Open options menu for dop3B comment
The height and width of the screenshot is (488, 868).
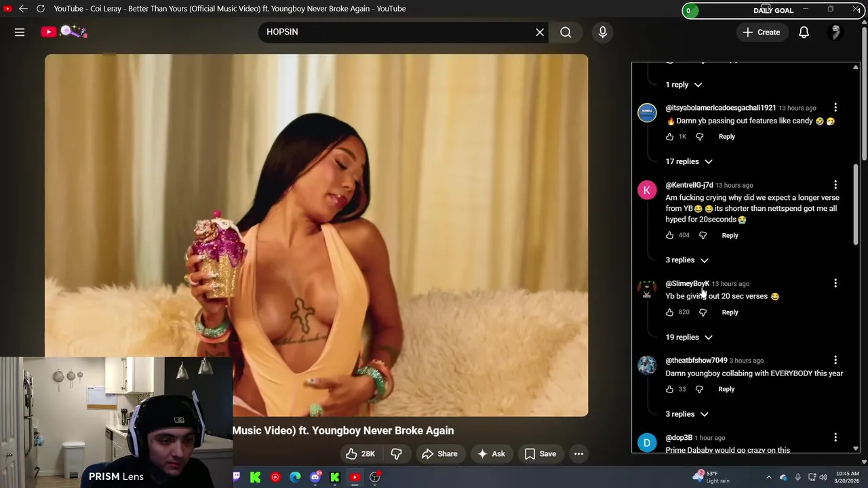tap(835, 438)
